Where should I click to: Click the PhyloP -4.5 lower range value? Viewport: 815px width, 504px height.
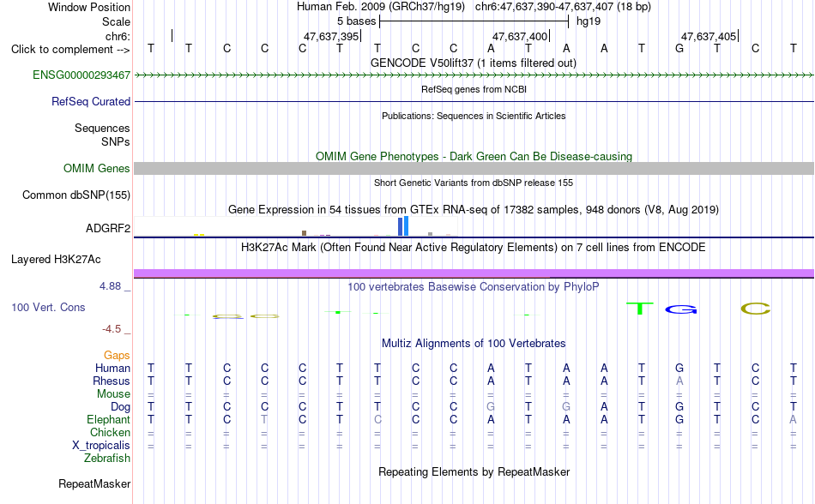pyautogui.click(x=112, y=329)
